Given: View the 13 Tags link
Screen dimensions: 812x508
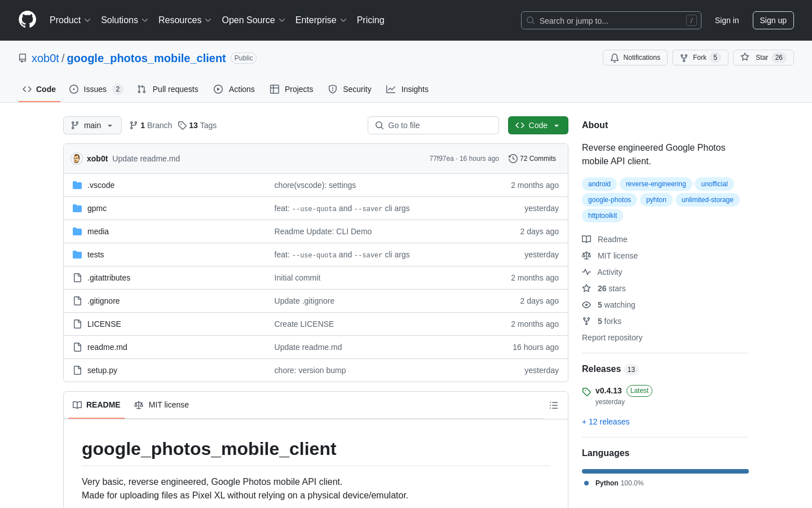Looking at the screenshot, I should click(197, 125).
